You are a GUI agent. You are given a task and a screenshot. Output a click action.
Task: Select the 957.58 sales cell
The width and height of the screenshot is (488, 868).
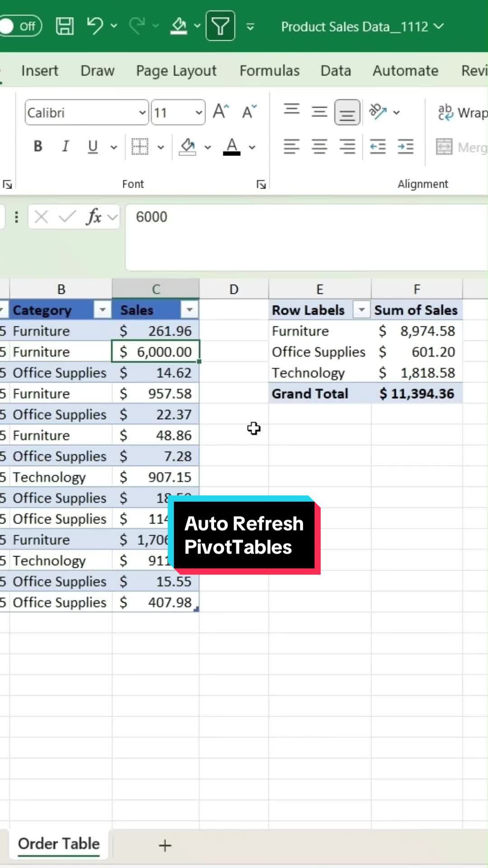(x=155, y=393)
